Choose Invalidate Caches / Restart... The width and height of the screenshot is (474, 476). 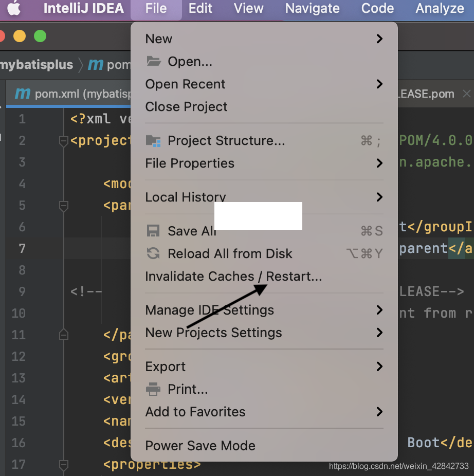pos(264,276)
